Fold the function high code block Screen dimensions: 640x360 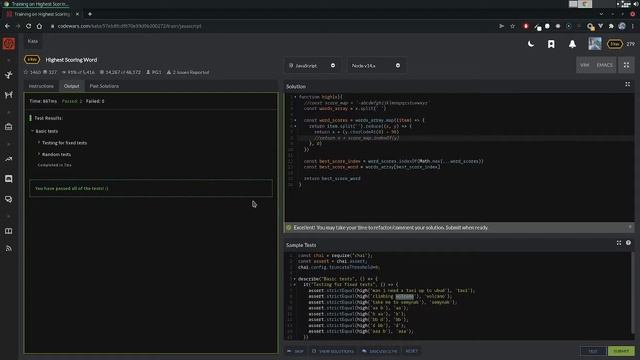tap(295, 97)
